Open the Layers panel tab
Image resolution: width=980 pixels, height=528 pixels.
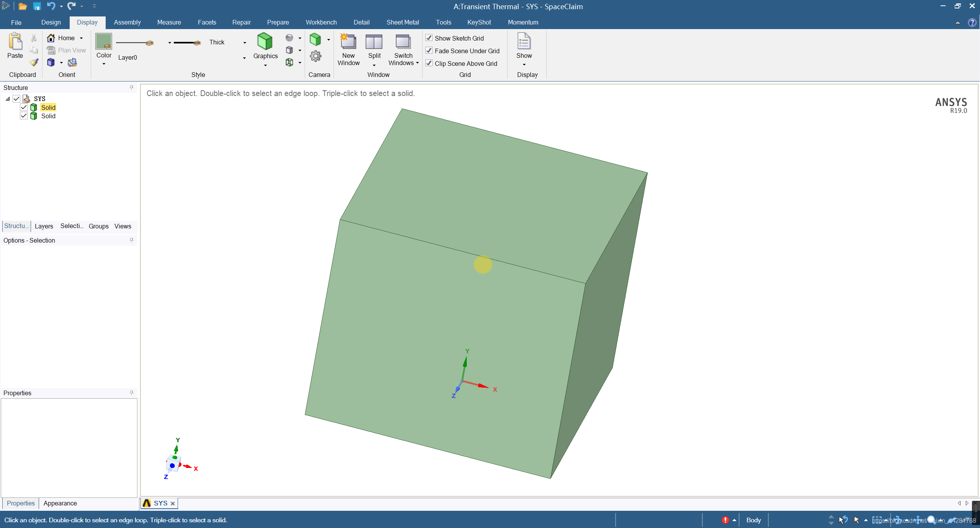tap(44, 226)
